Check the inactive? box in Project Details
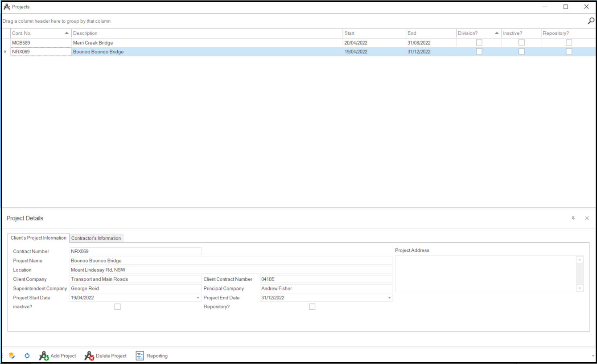This screenshot has height=364, width=597. click(x=117, y=307)
